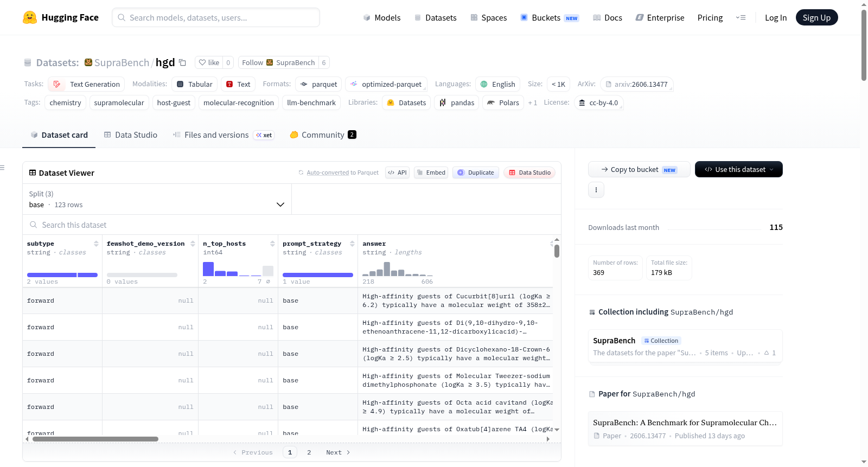Click the disabled Previous page button

253,452
